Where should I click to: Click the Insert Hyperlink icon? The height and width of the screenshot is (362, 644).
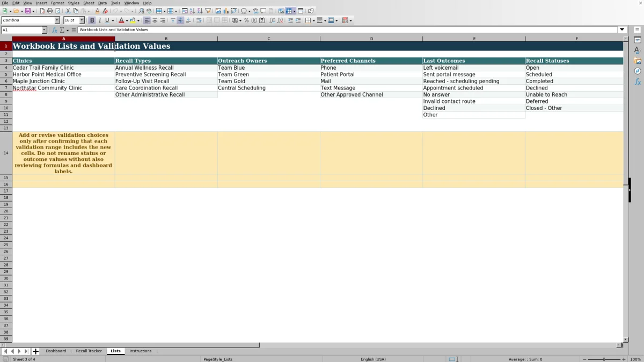pyautogui.click(x=255, y=11)
